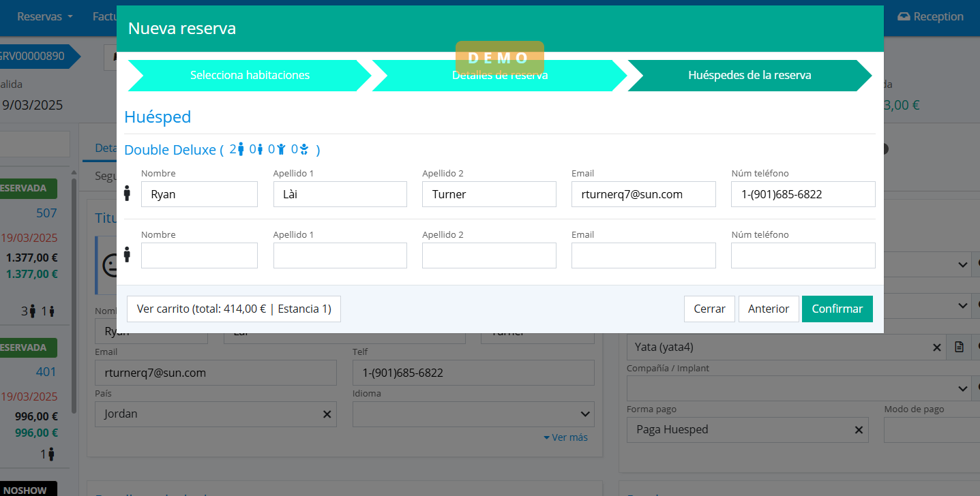Remove Paga Huesped from Forma pago
The height and width of the screenshot is (496, 980).
click(x=859, y=430)
